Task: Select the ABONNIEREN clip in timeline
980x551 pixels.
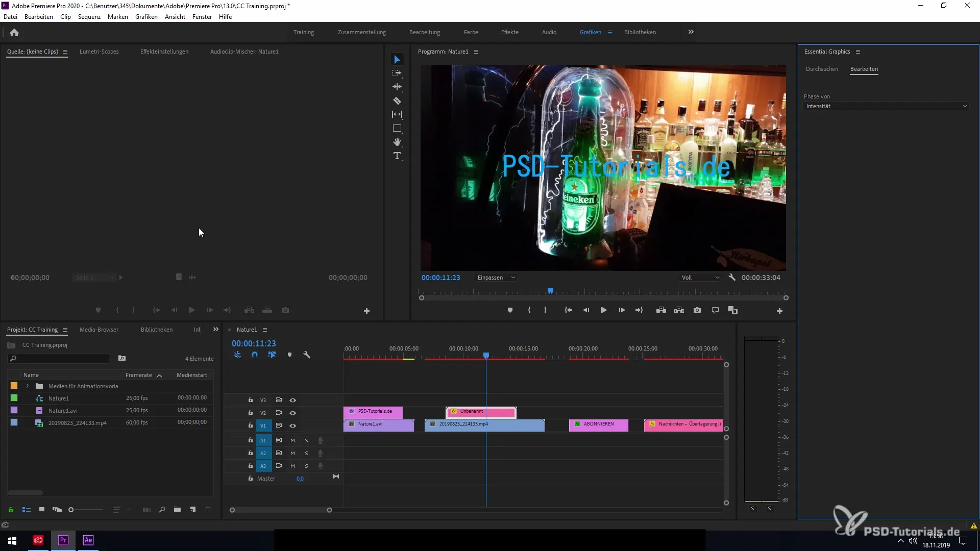Action: 599,425
